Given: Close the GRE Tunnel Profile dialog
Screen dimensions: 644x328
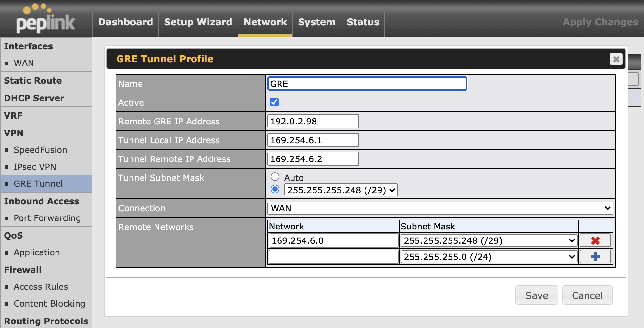Looking at the screenshot, I should click(616, 59).
